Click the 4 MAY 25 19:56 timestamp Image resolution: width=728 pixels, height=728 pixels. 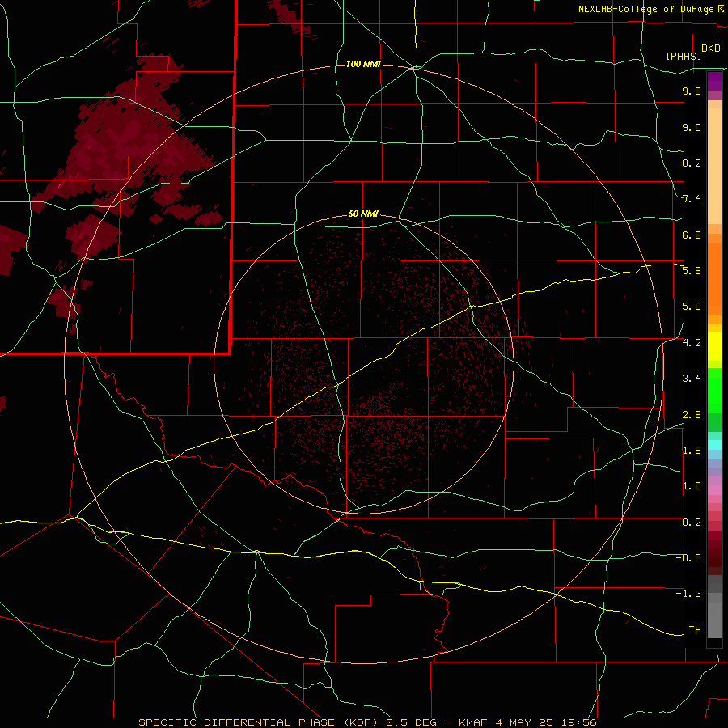click(546, 722)
